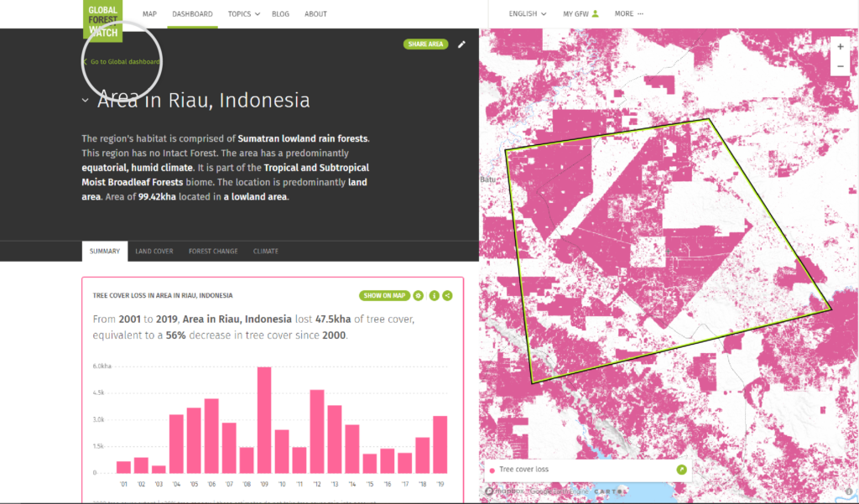
Task: Zoom in on the map
Action: point(841,47)
